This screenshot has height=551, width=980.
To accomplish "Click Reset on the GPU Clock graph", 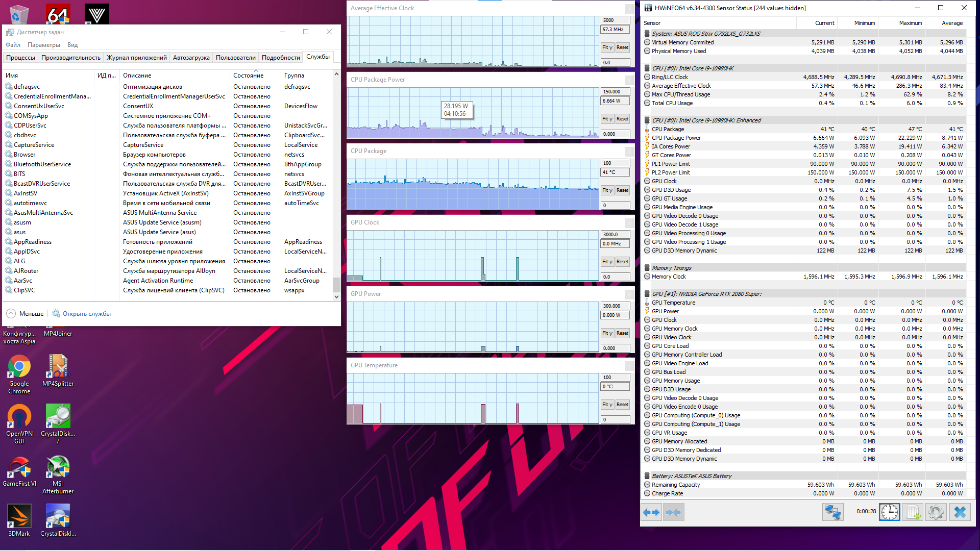I will (622, 262).
